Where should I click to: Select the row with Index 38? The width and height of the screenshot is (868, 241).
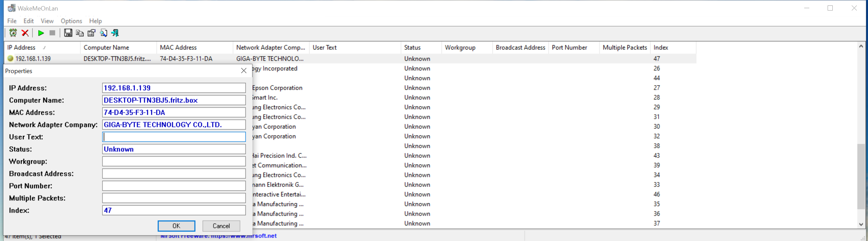pos(474,146)
